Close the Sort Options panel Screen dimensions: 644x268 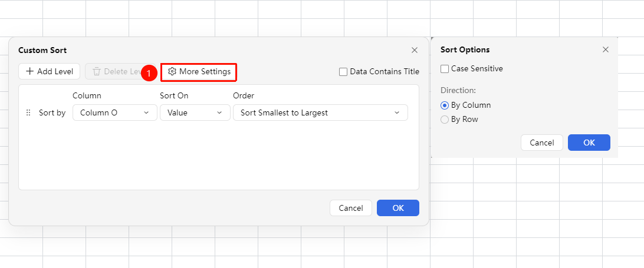click(x=606, y=49)
